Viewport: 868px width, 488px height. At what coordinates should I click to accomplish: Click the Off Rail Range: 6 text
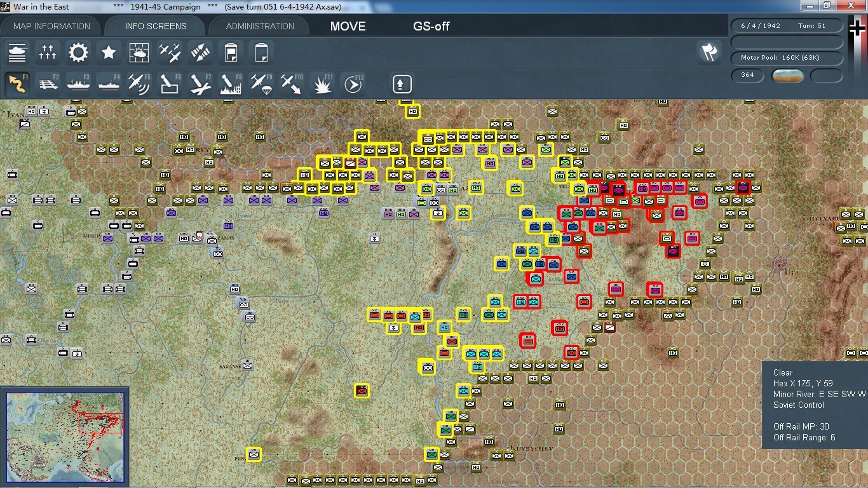tap(804, 437)
